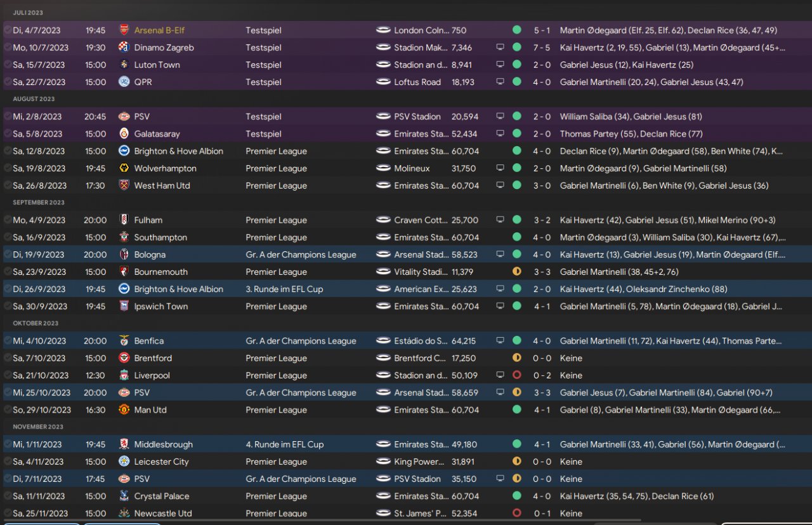Click the Dinamo Zagreb club badge
This screenshot has width=812, height=525.
point(124,48)
